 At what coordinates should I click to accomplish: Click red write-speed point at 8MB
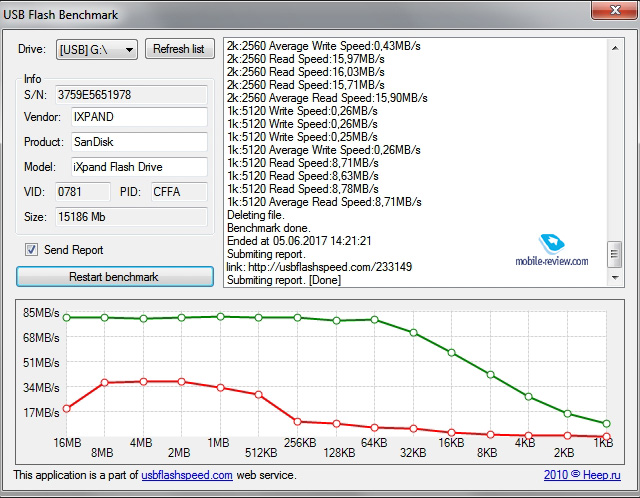click(104, 382)
